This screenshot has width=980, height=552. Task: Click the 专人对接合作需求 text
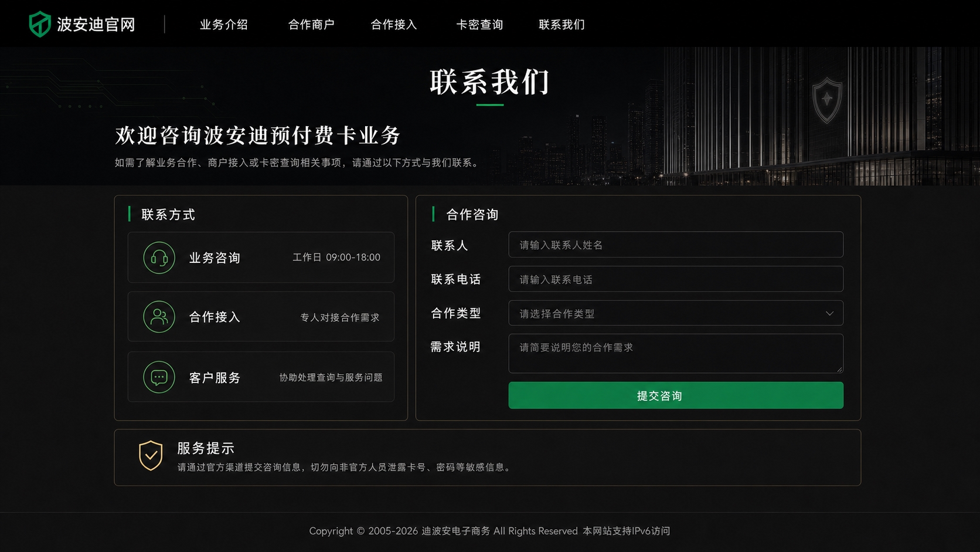click(x=340, y=317)
